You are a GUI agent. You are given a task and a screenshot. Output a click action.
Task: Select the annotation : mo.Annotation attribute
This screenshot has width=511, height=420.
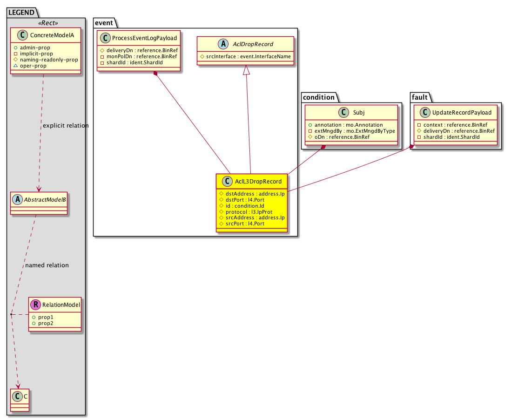point(343,125)
